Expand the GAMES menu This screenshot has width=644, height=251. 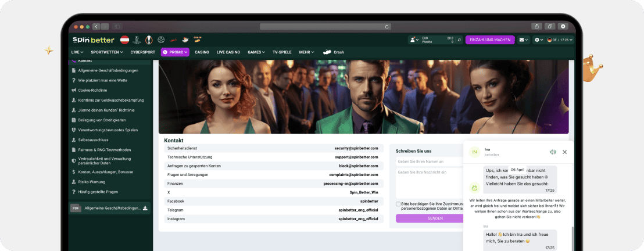(257, 52)
